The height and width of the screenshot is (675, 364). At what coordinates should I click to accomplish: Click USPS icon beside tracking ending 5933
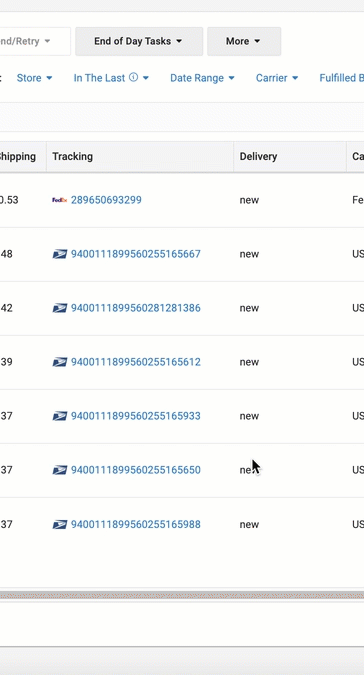[60, 416]
